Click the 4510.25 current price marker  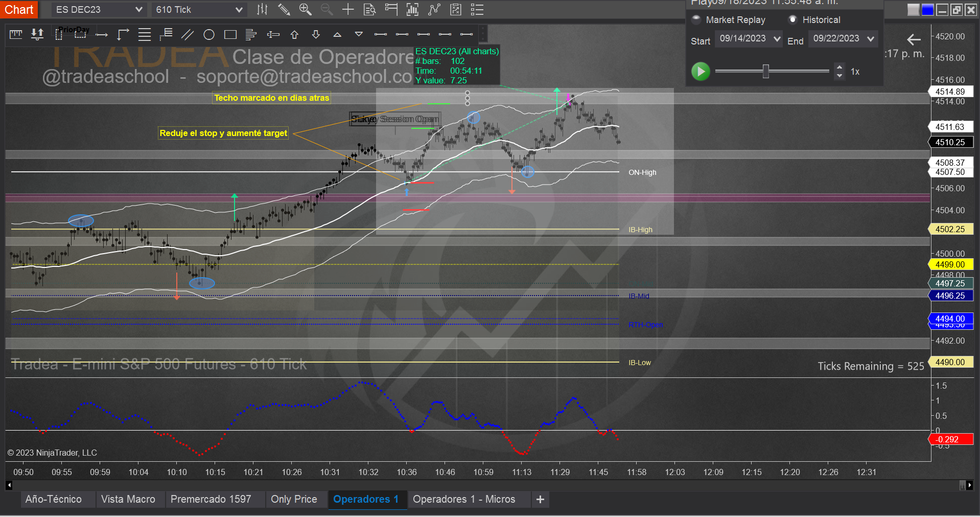(x=950, y=142)
